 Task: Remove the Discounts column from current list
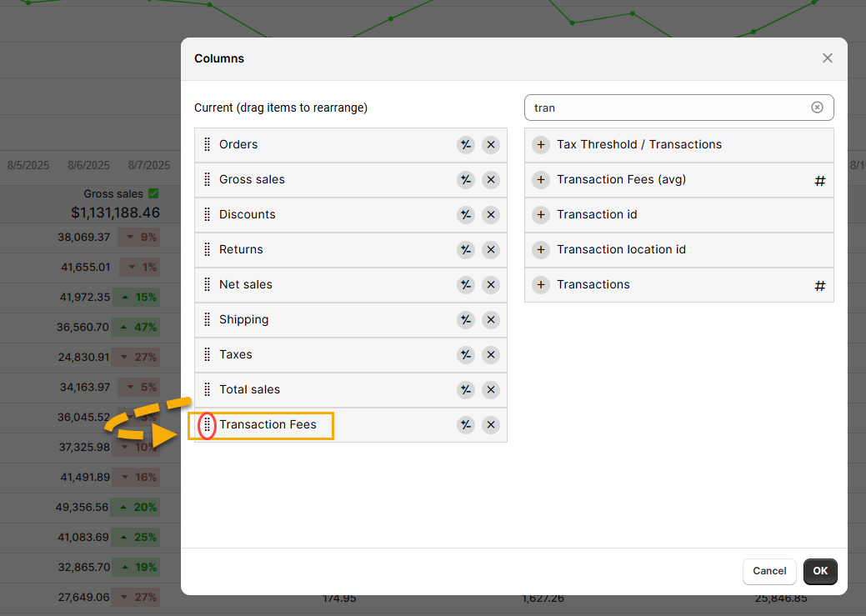[491, 215]
